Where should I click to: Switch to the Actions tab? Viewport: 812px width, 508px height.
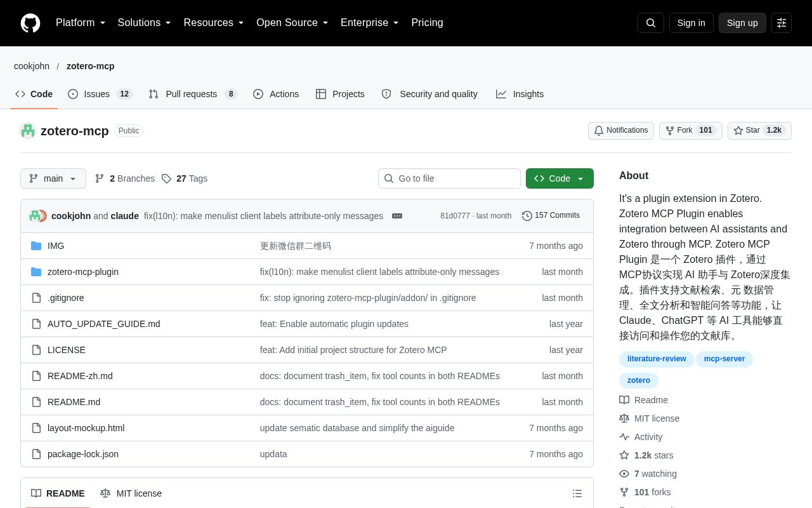click(276, 94)
